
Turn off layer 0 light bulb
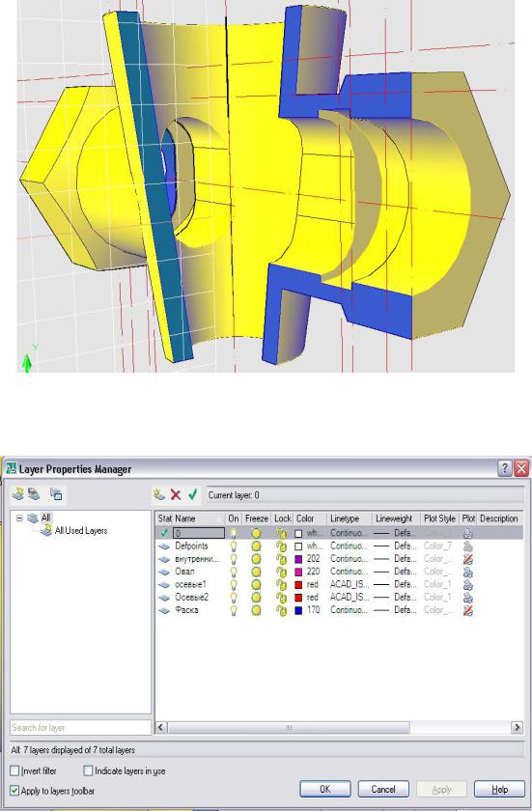(234, 533)
